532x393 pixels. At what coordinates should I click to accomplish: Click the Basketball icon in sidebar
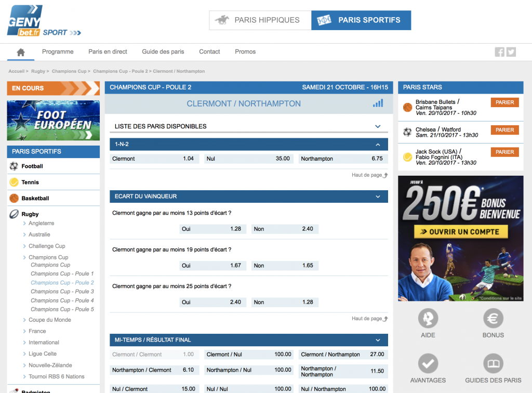14,198
